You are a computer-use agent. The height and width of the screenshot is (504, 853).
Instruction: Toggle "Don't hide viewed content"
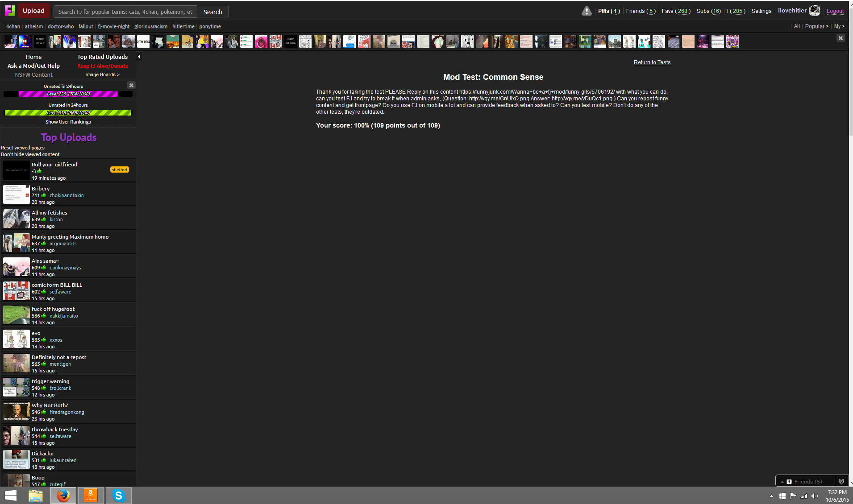pyautogui.click(x=30, y=154)
